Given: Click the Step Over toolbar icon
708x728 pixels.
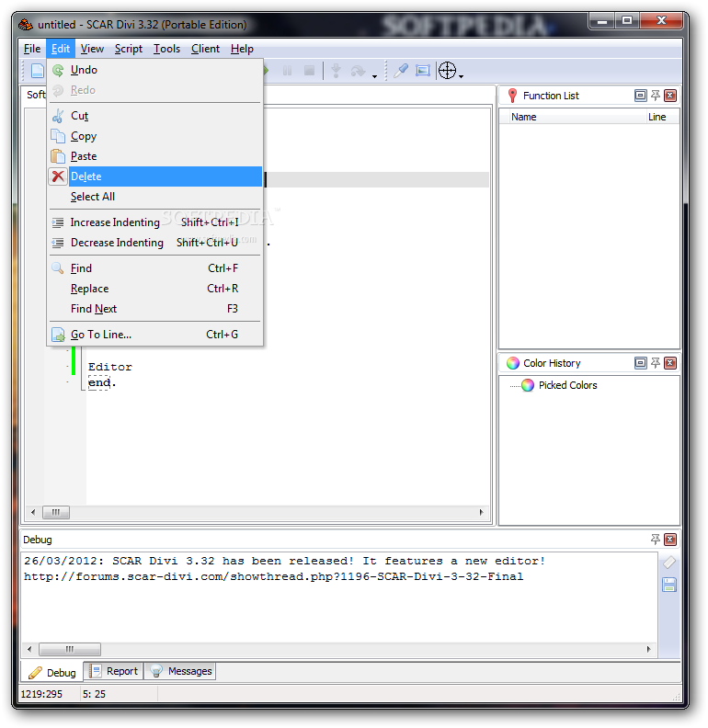Looking at the screenshot, I should click(x=359, y=71).
